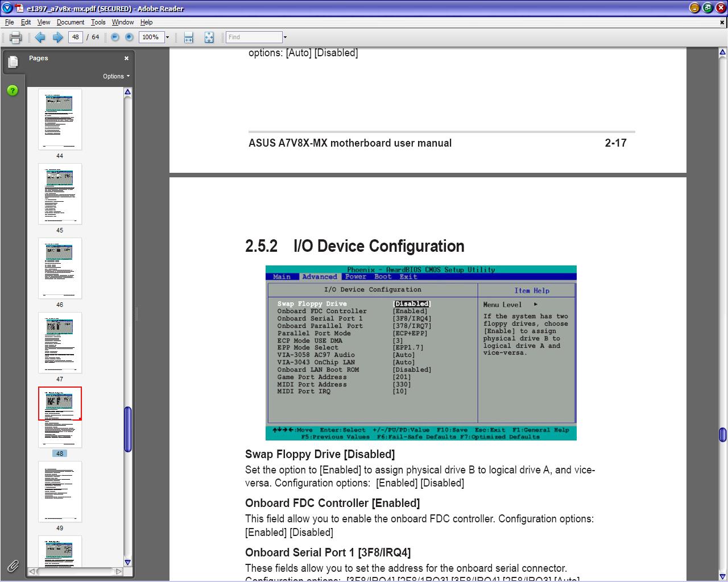
Task: Click into the Find text box
Action: click(x=254, y=37)
